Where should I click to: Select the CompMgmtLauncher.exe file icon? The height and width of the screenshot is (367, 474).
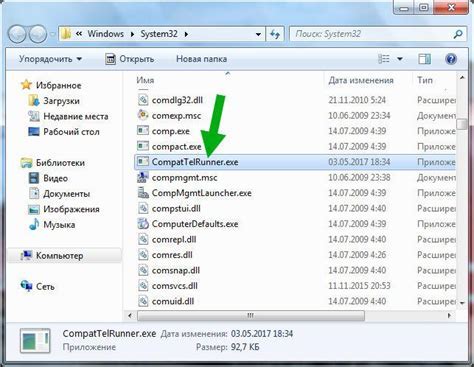point(143,193)
